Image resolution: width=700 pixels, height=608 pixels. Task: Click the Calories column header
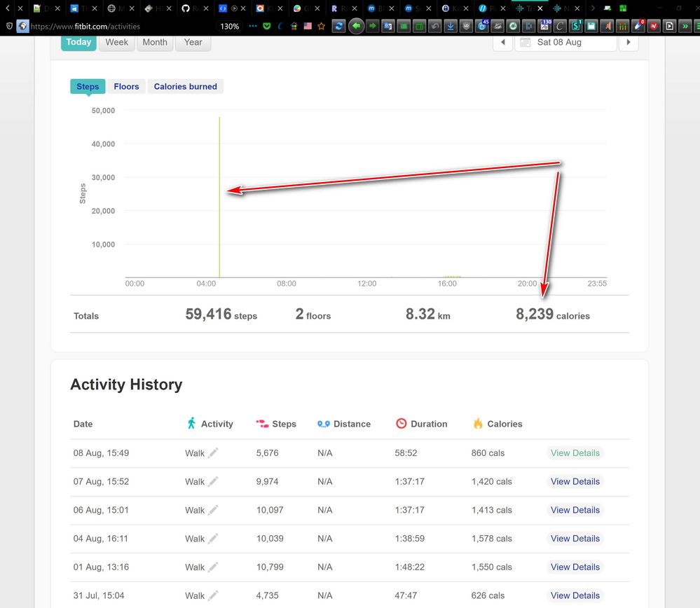pyautogui.click(x=497, y=424)
